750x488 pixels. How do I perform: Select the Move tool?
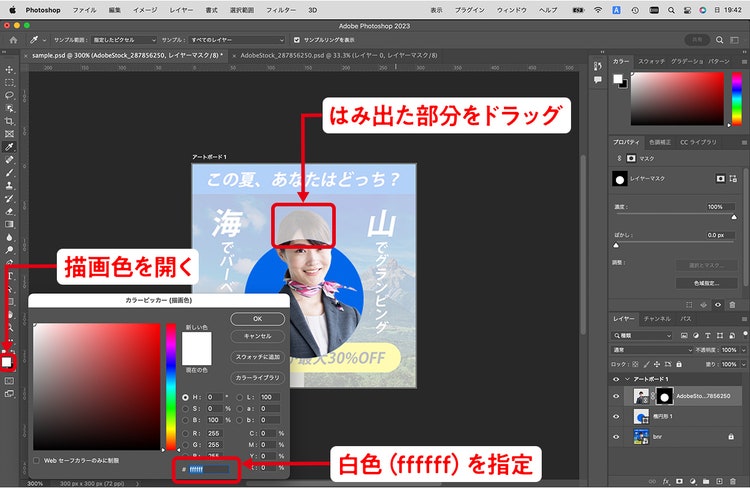click(9, 70)
